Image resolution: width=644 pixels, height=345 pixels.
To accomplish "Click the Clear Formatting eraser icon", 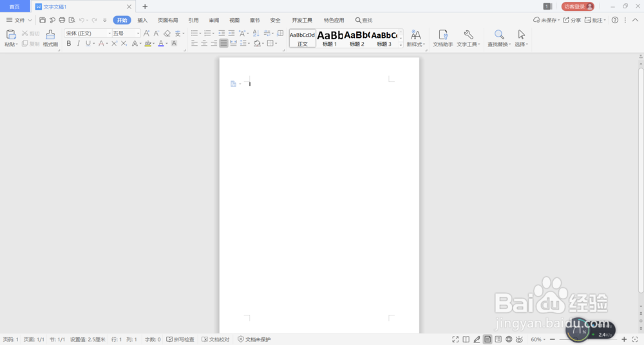I will pos(167,33).
